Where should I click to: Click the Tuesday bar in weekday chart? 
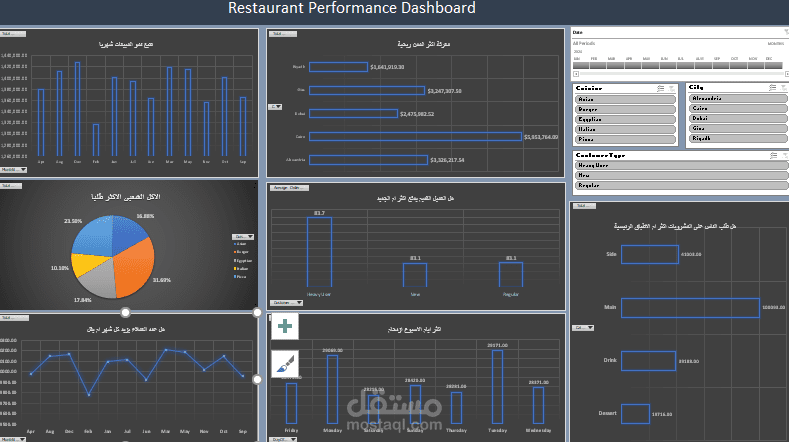tap(497, 387)
